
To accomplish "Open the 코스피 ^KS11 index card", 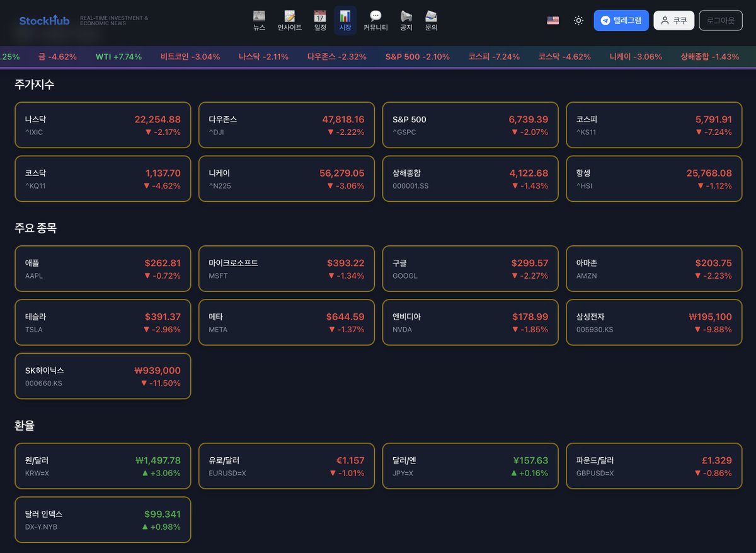I will [x=654, y=125].
